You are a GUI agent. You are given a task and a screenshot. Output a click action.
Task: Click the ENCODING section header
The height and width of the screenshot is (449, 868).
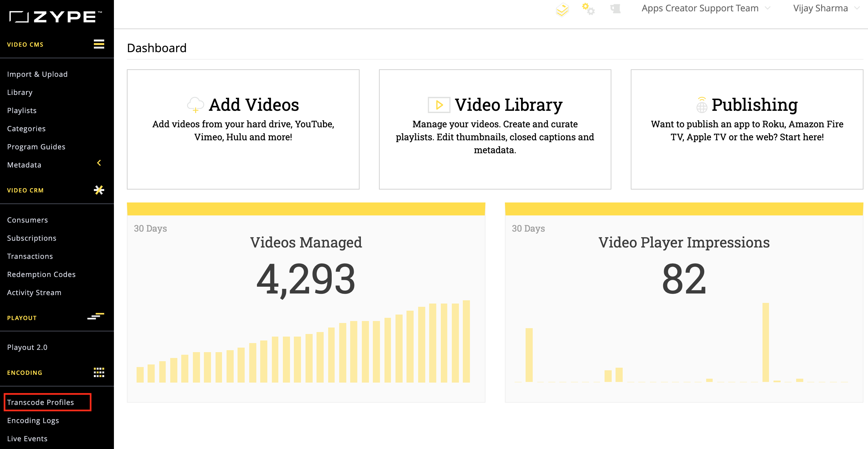pos(25,373)
